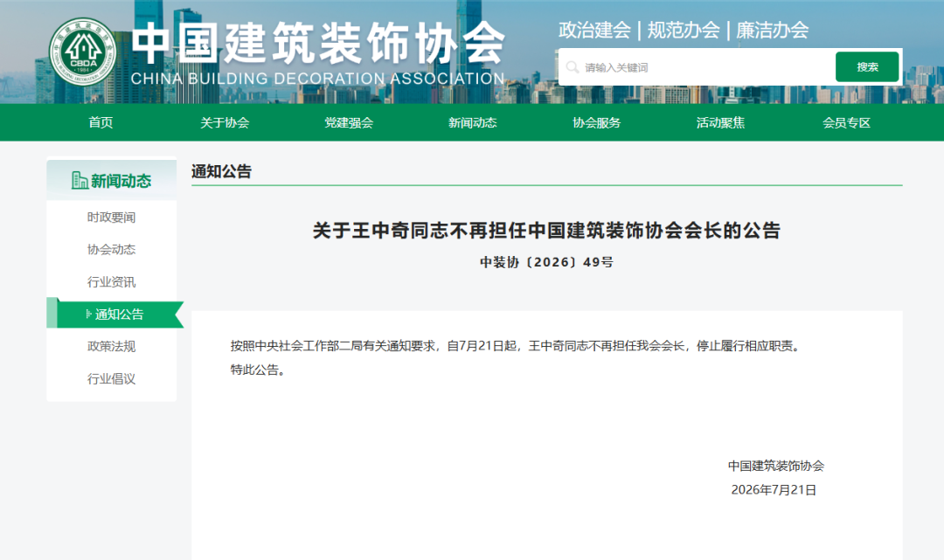Click the building icon beside 新闻动态

pyautogui.click(x=80, y=180)
